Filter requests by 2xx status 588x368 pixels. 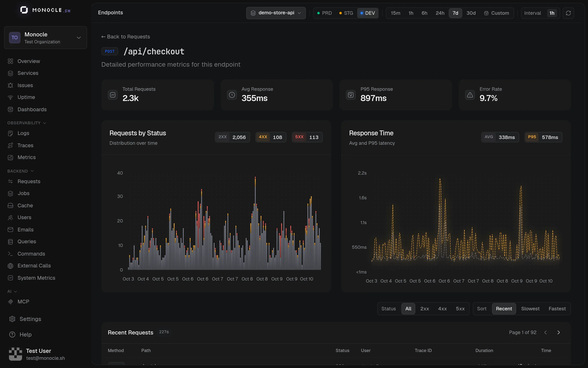click(x=424, y=309)
